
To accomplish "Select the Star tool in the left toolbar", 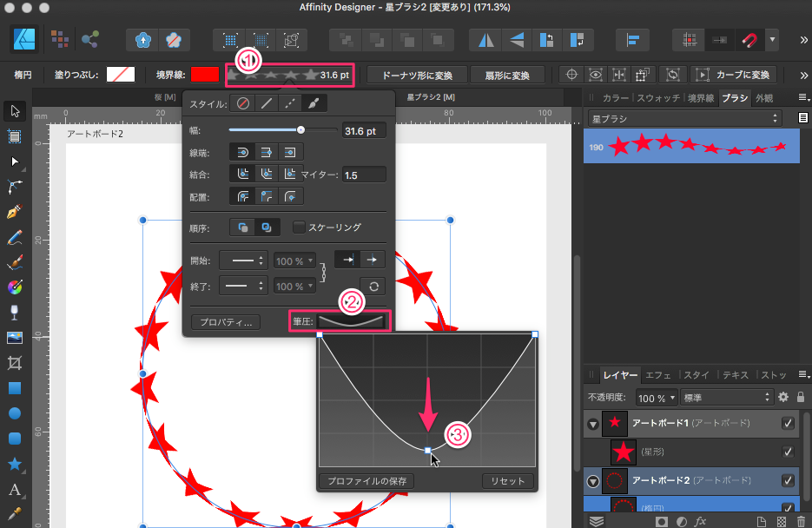I will click(x=15, y=464).
